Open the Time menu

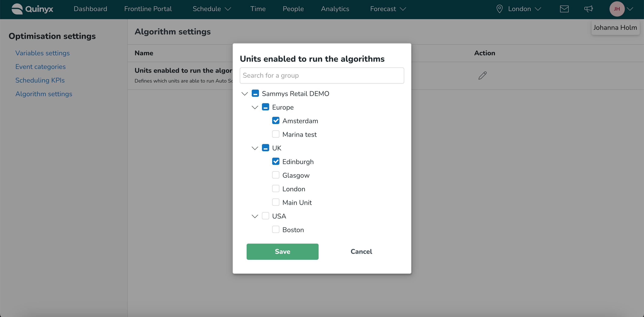point(258,9)
